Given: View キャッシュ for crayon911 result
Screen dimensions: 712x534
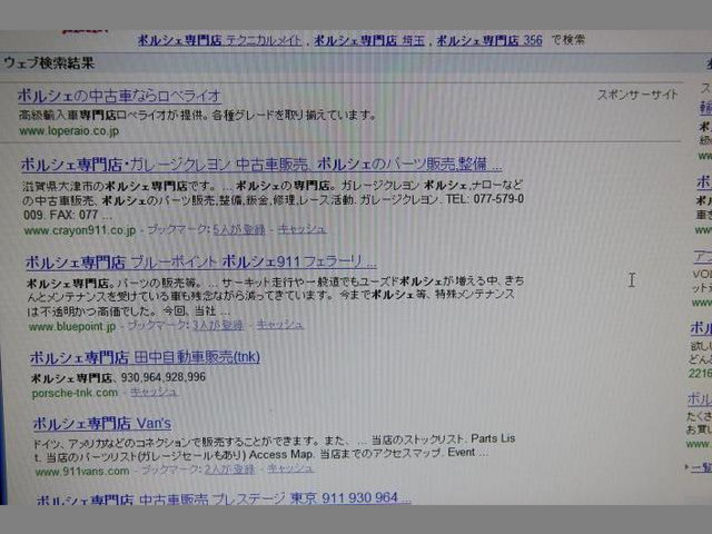Looking at the screenshot, I should pyautogui.click(x=301, y=229).
